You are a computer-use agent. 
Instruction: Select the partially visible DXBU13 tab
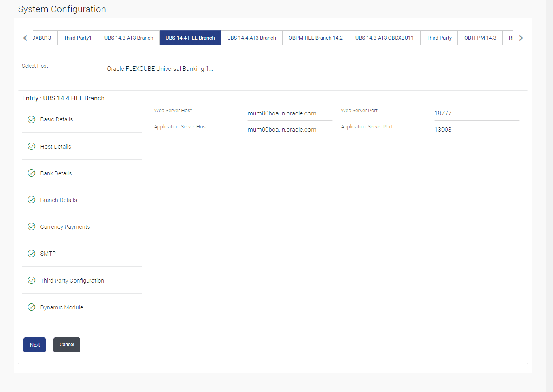pyautogui.click(x=45, y=38)
